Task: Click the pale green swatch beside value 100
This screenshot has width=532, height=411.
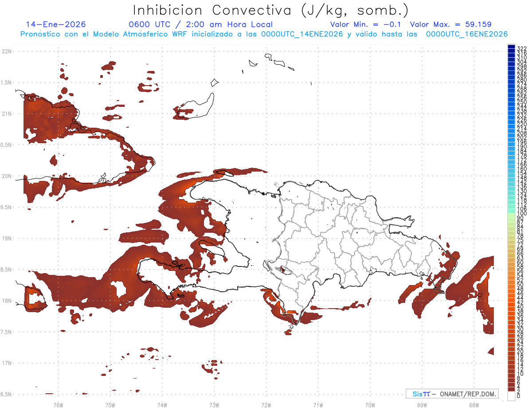Action: (x=511, y=215)
